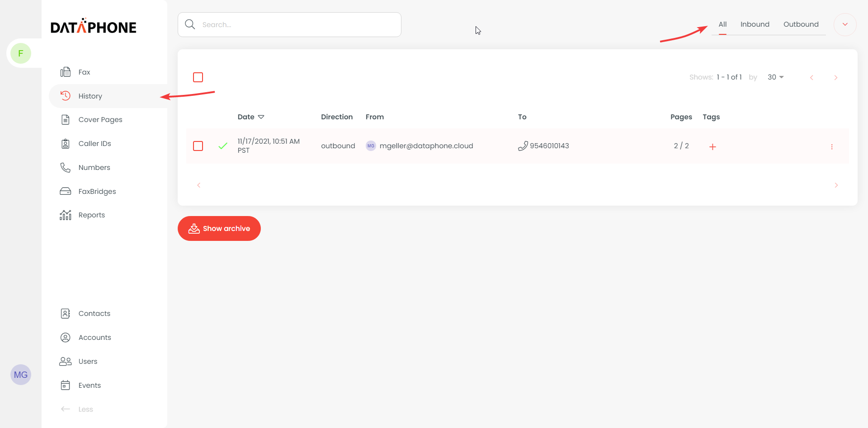The width and height of the screenshot is (868, 428).
Task: Open the Events calendar icon
Action: [x=66, y=386]
